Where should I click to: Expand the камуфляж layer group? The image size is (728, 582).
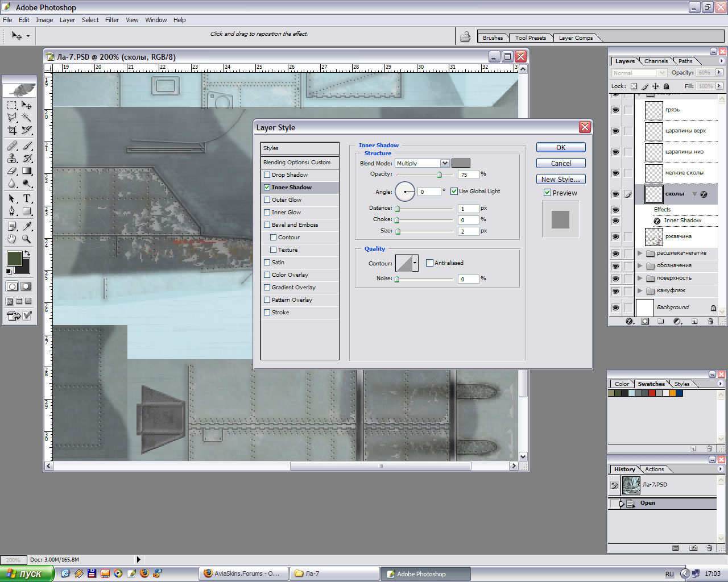640,290
